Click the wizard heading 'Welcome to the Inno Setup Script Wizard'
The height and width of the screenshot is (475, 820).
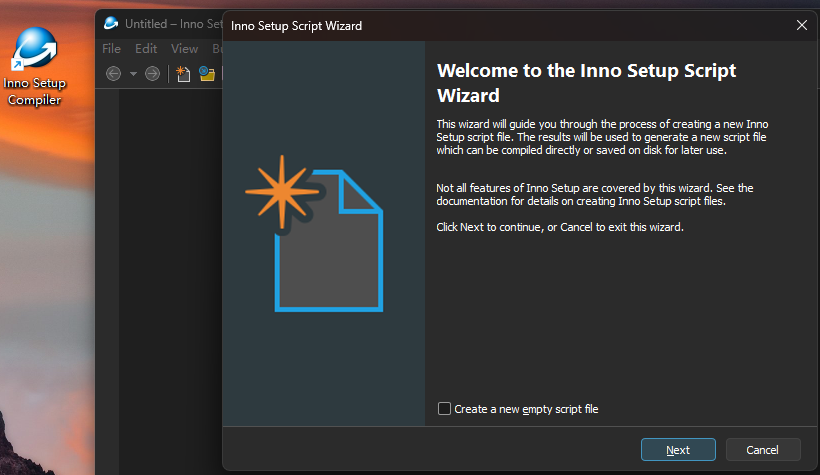click(586, 83)
